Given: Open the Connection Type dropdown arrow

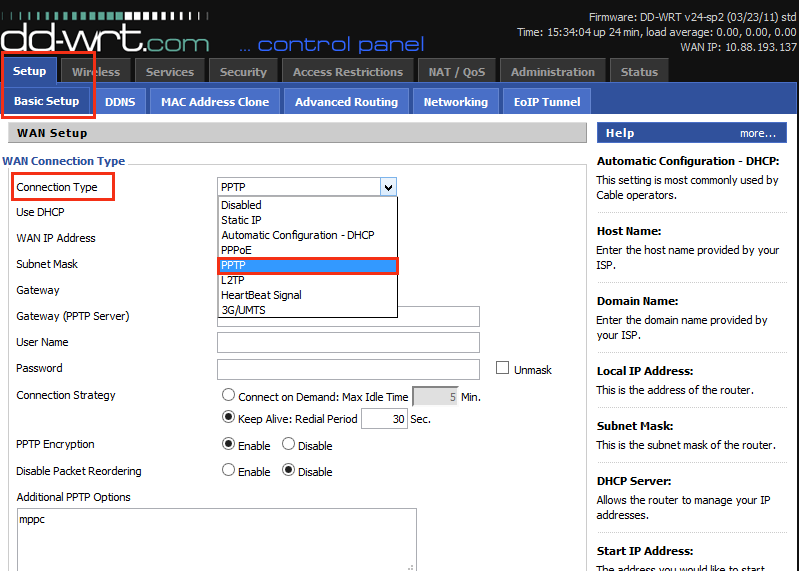Looking at the screenshot, I should (x=388, y=187).
